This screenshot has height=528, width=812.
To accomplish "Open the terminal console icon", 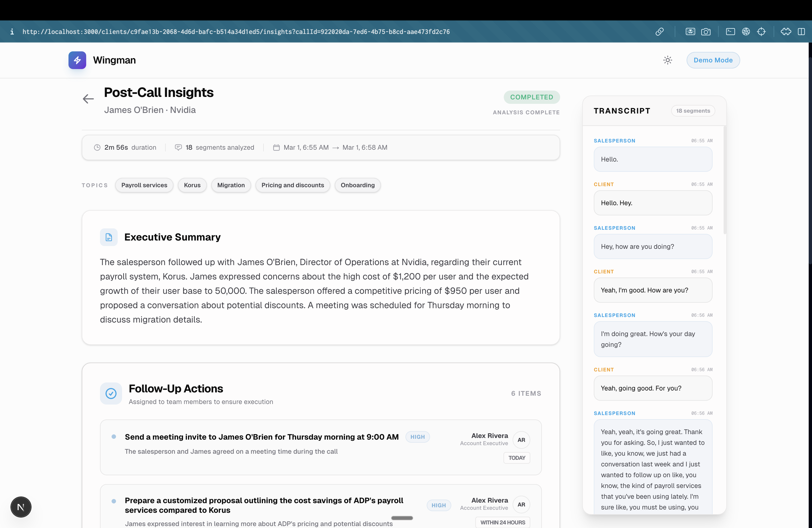I will coord(730,32).
